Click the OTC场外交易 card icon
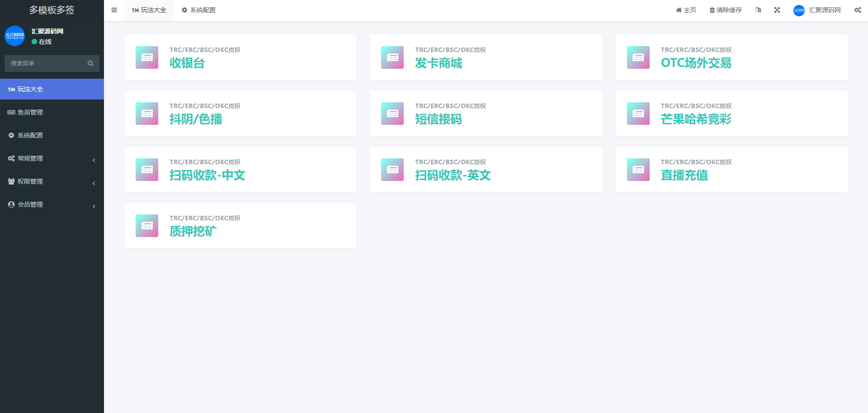This screenshot has height=413, width=868. pyautogui.click(x=638, y=57)
